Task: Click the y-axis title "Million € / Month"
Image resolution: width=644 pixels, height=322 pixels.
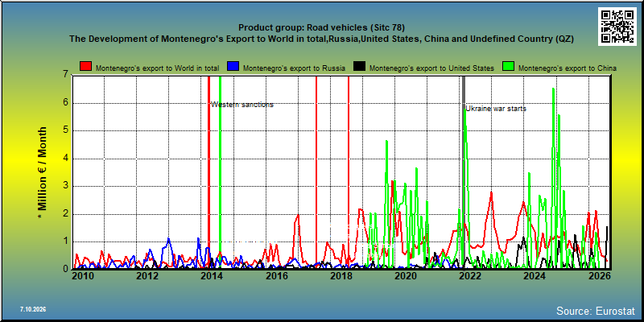Action: click(43, 172)
